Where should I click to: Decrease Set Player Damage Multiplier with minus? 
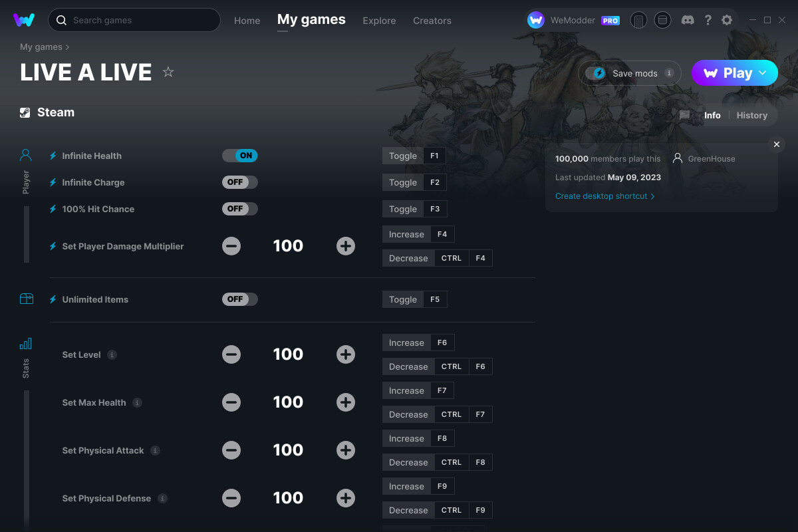[x=231, y=246]
